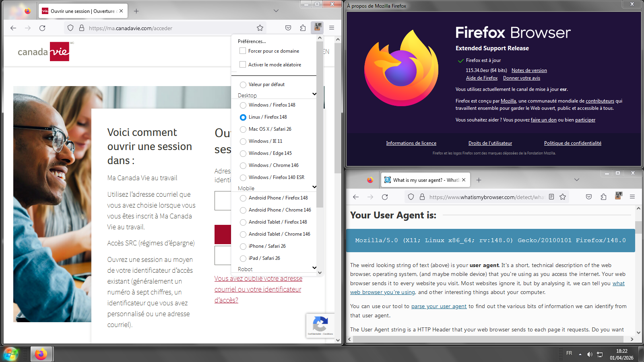Select Windows / Firefox 140 ESR user agent

point(243,178)
